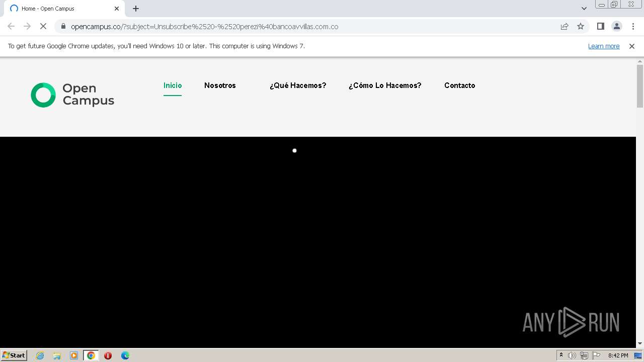
Task: Click the scrollbar down arrow
Action: coord(640,343)
